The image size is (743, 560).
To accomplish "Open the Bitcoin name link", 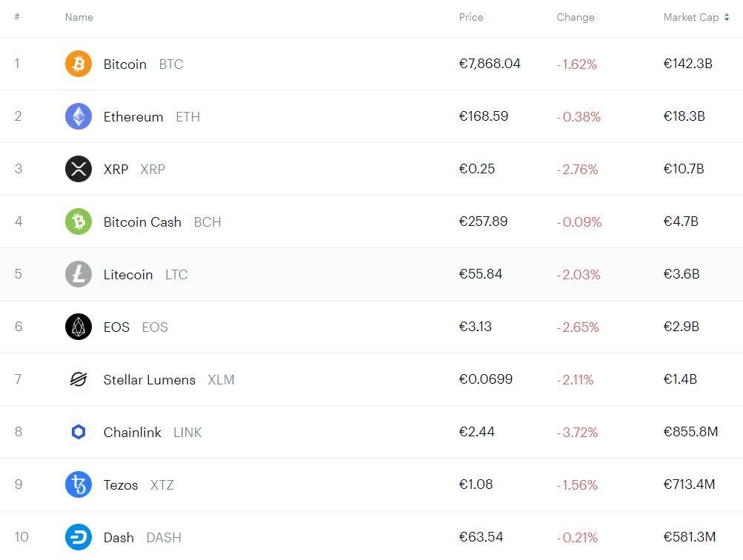I will pos(124,64).
